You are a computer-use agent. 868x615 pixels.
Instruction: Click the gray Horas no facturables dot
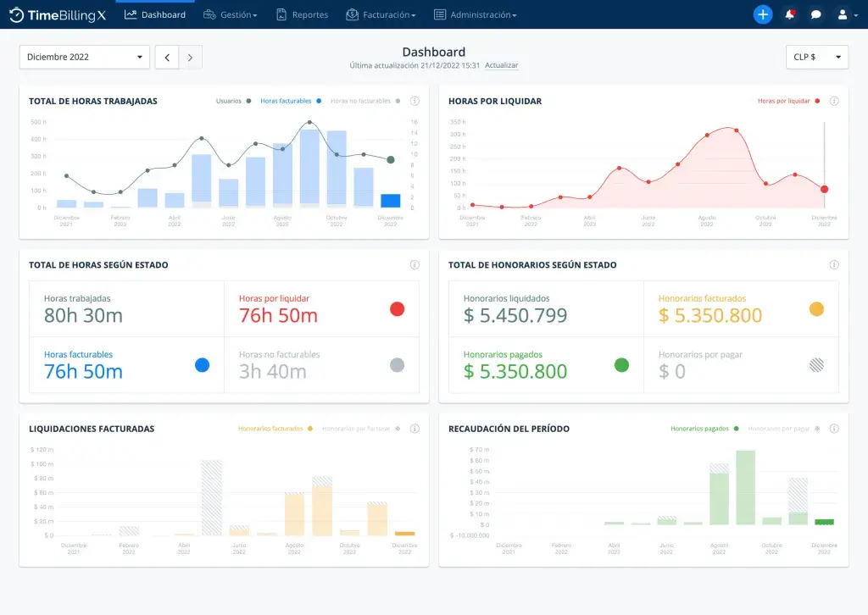point(397,365)
